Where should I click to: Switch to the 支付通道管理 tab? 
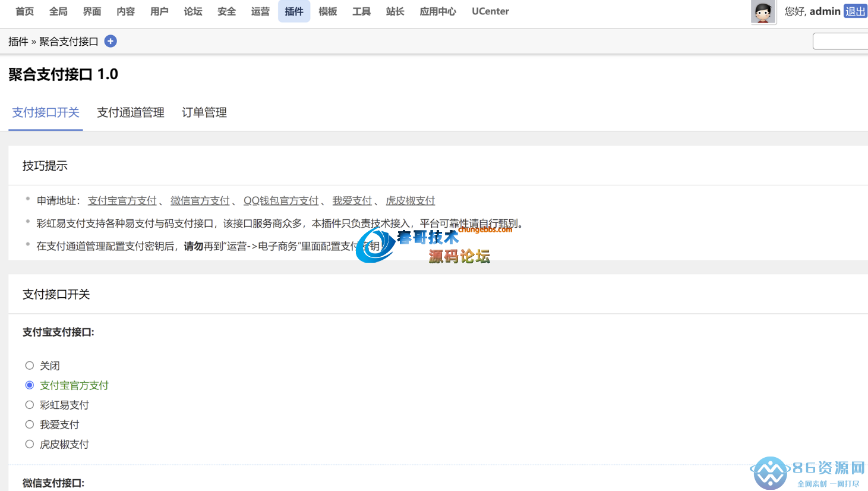130,112
